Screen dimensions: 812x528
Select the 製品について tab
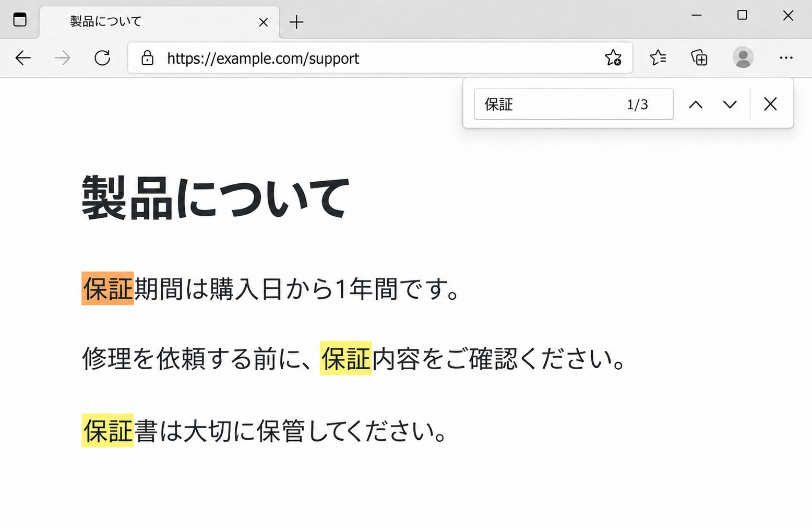pyautogui.click(x=159, y=22)
